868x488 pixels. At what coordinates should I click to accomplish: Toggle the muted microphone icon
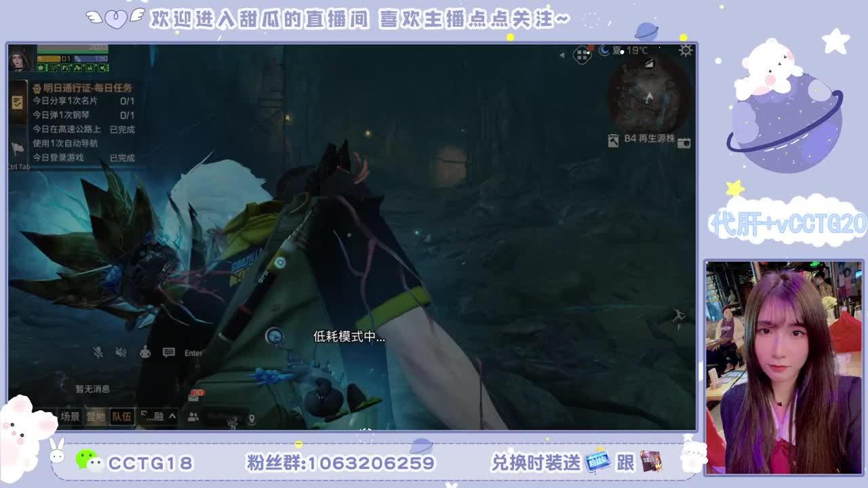tap(98, 352)
